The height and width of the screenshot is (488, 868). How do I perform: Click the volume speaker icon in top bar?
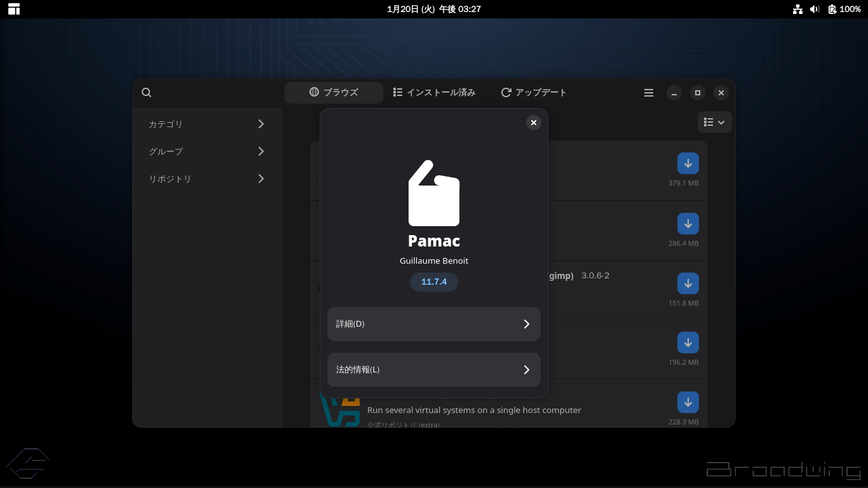click(x=815, y=9)
